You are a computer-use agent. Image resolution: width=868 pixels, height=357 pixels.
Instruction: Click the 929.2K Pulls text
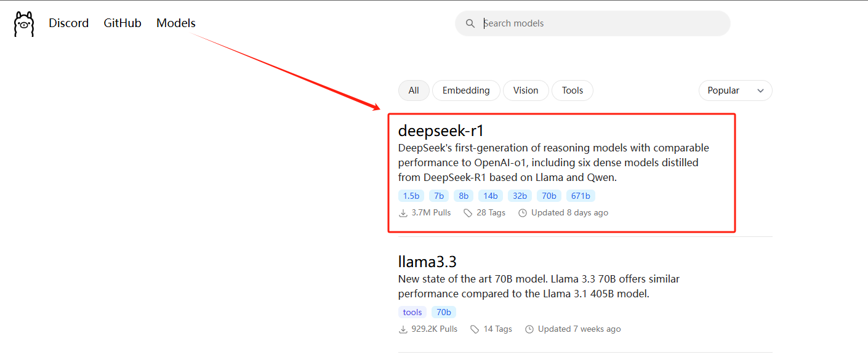click(x=435, y=329)
